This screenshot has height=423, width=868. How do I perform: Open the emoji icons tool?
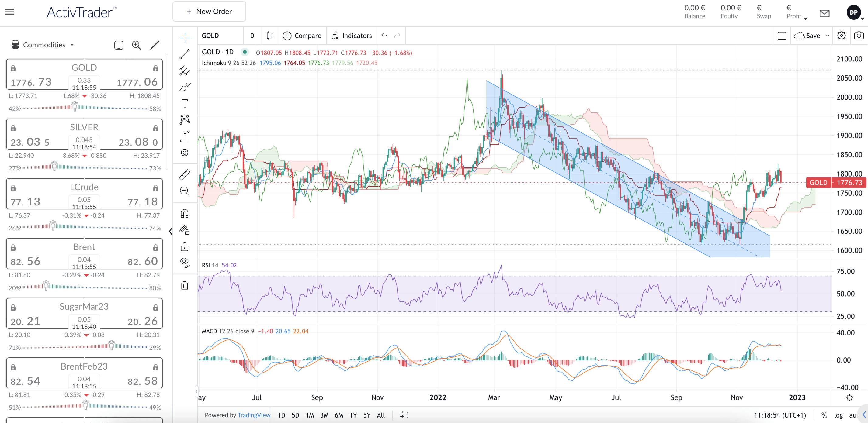coord(185,153)
